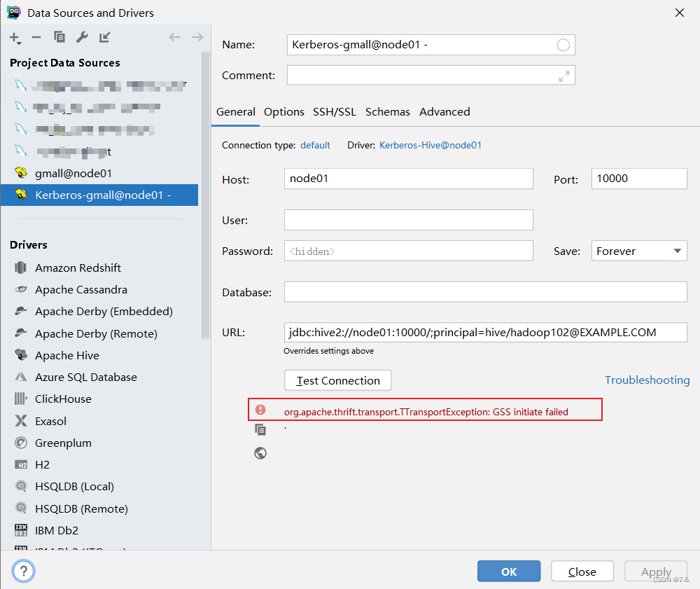
Task: Open the Save password dropdown set to Forever
Action: click(639, 251)
